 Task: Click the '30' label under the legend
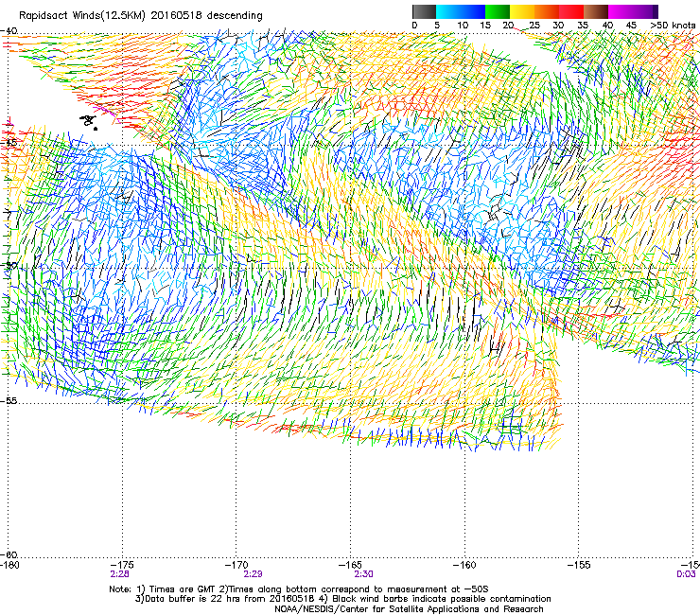coord(558,26)
